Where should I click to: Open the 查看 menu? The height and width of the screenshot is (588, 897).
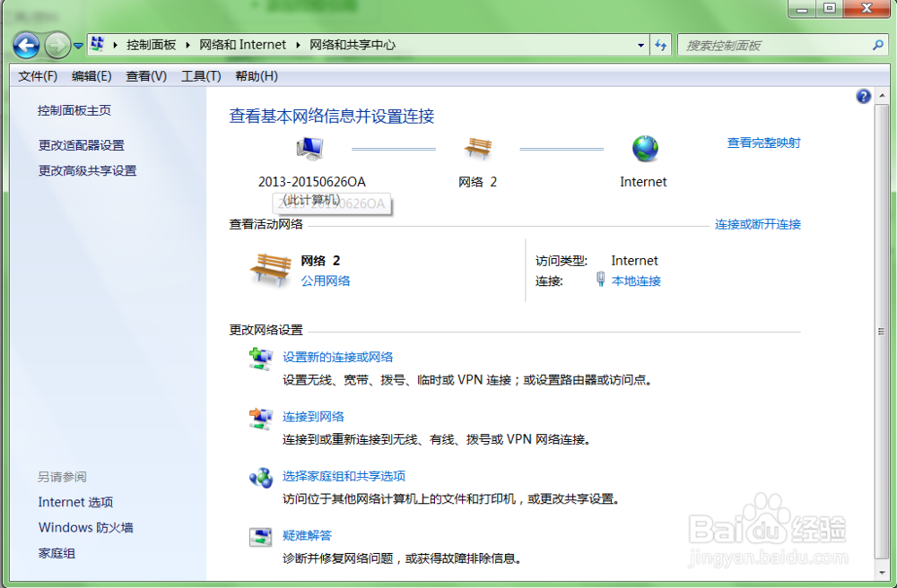(144, 76)
